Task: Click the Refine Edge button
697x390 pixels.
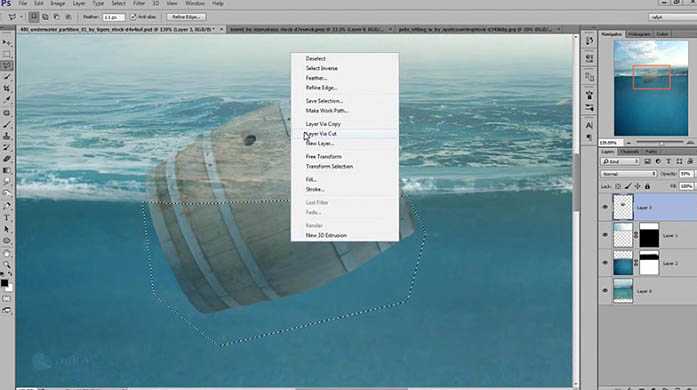Action: coord(187,17)
